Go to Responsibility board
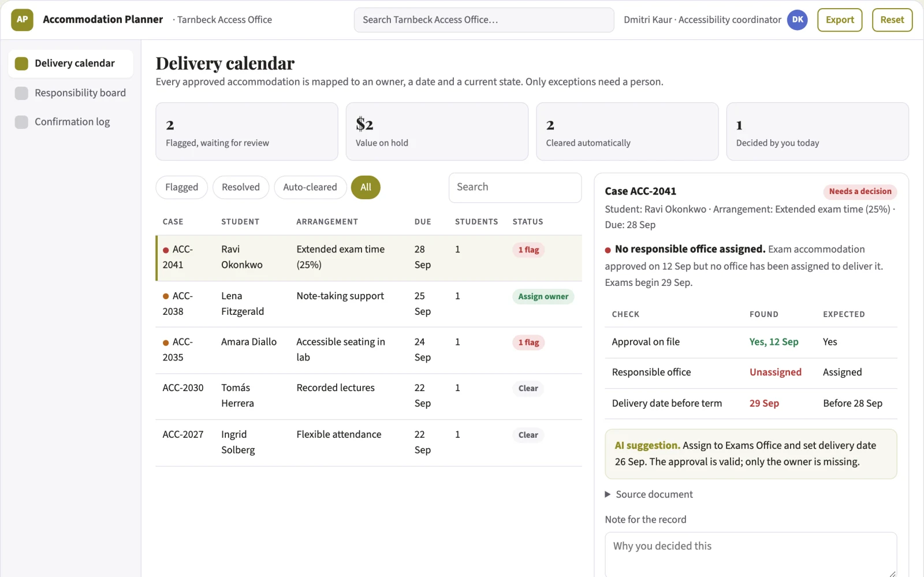Screen dimensions: 924x577 (x=70, y=93)
